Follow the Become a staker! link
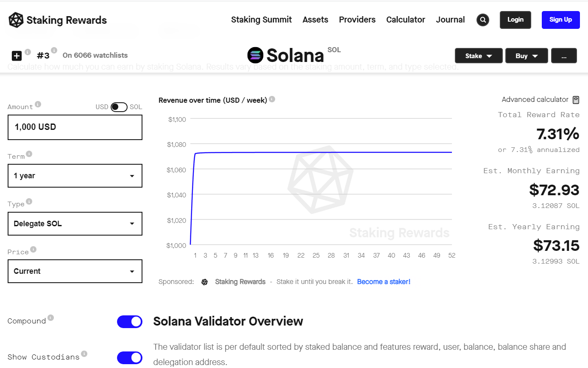This screenshot has height=368, width=588. tap(384, 282)
